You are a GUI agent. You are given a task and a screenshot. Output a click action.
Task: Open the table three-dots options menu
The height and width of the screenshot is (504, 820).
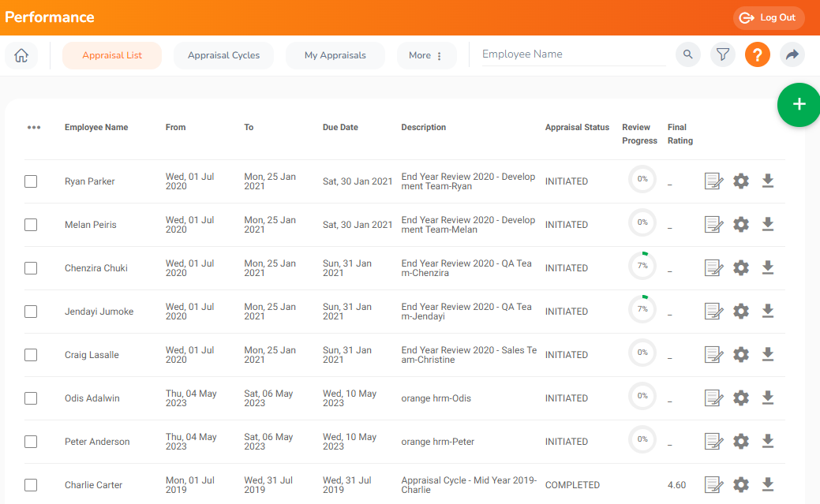[x=34, y=128]
